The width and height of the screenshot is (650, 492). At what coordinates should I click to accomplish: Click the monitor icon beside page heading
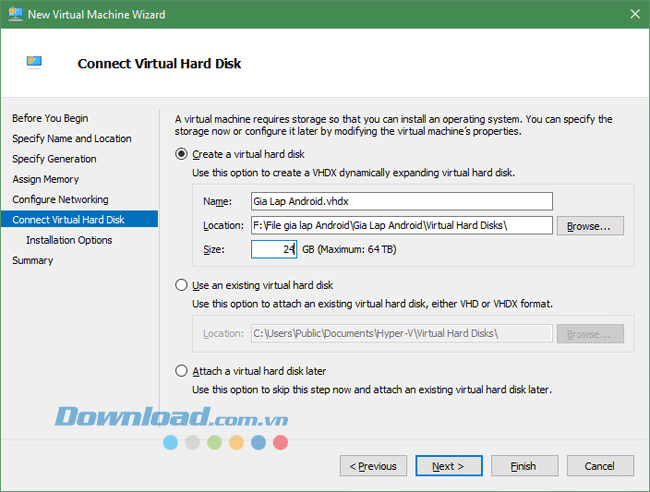34,62
